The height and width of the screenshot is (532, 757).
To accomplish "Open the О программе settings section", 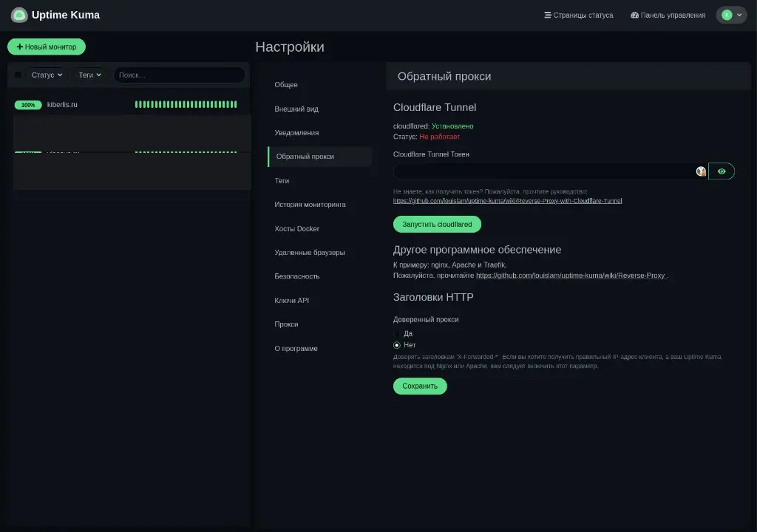I will pyautogui.click(x=319, y=348).
